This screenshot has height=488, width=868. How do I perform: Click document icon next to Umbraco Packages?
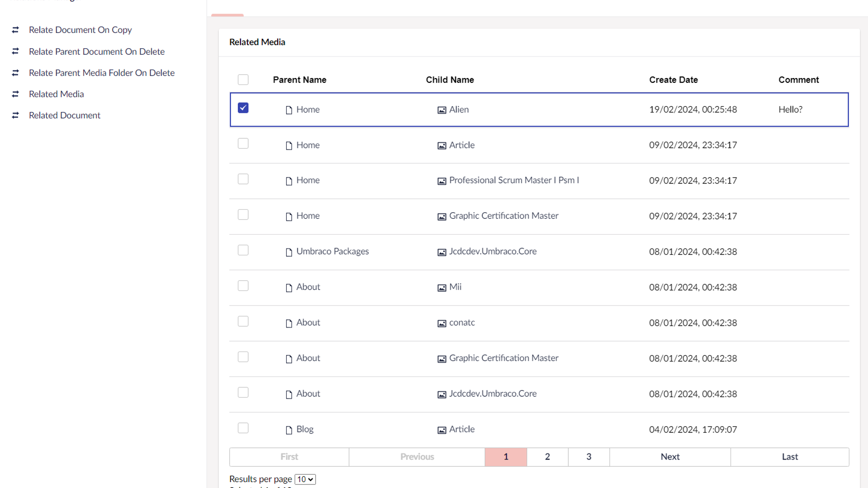click(x=289, y=252)
